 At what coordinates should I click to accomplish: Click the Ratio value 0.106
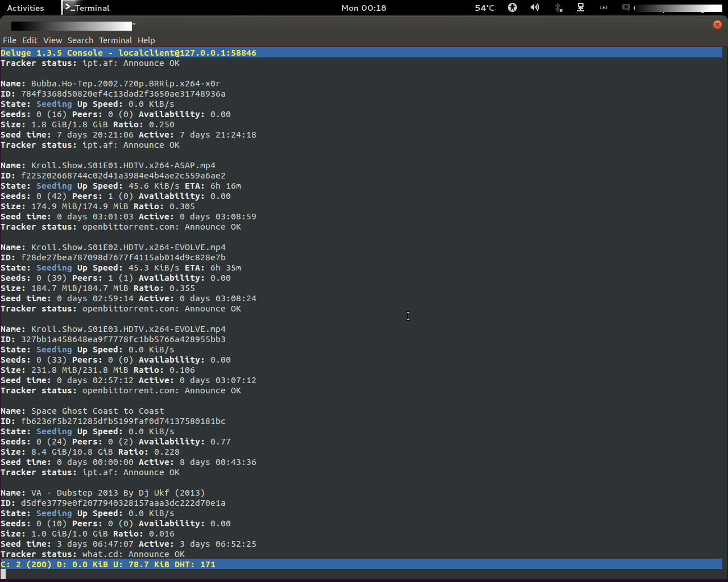[x=182, y=370]
